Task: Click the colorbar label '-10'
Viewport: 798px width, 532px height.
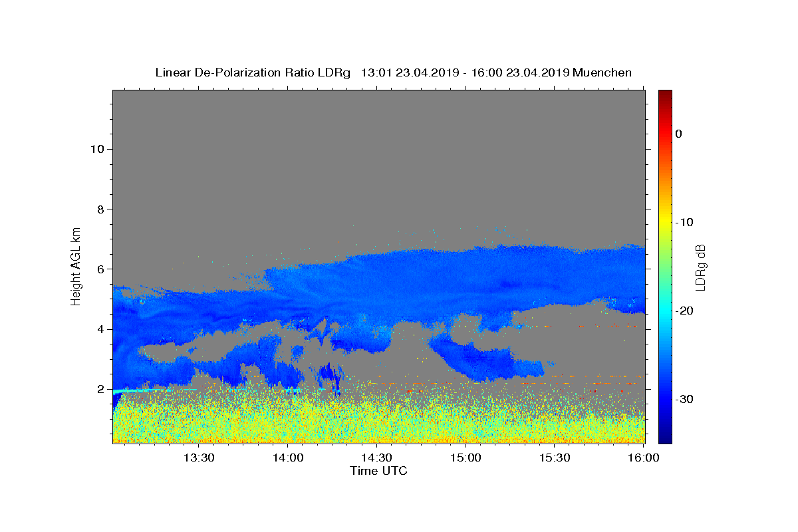Action: click(x=685, y=222)
